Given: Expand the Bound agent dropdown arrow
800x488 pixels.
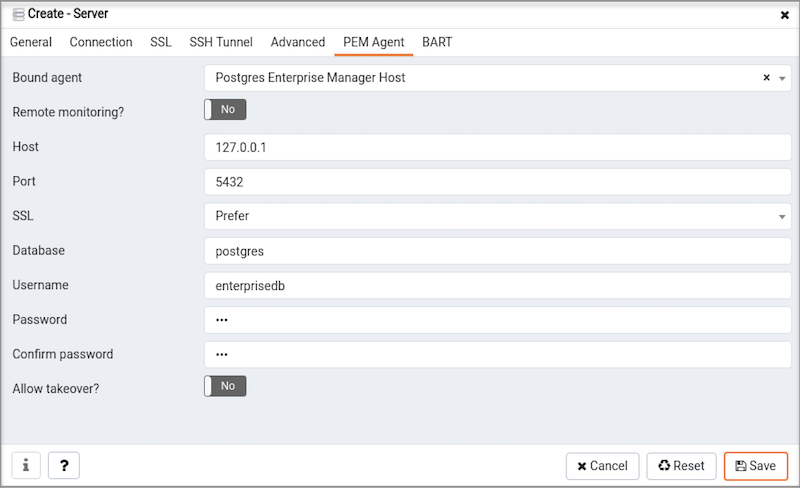Looking at the screenshot, I should (782, 78).
